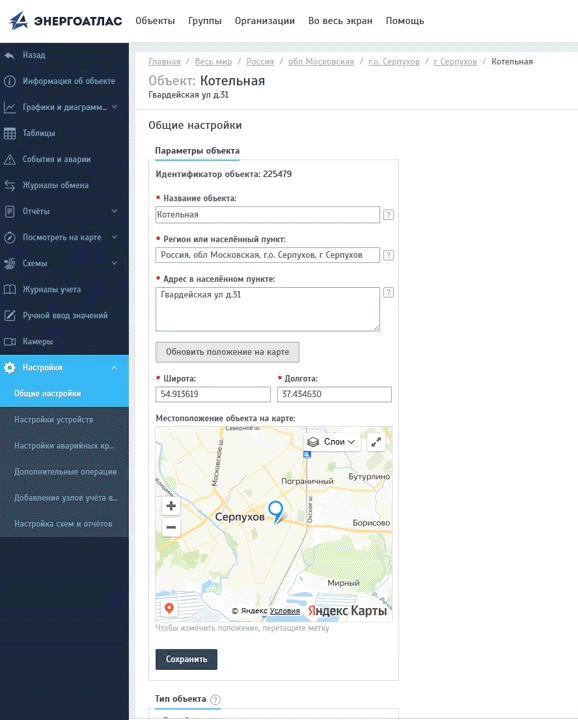Collapse the Настройки section chevron
The width and height of the screenshot is (578, 720).
[x=114, y=368]
